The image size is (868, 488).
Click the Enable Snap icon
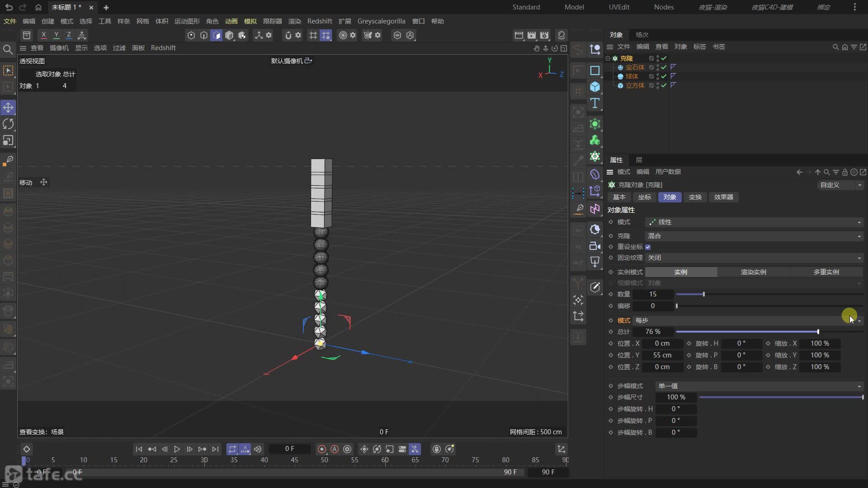tap(288, 35)
